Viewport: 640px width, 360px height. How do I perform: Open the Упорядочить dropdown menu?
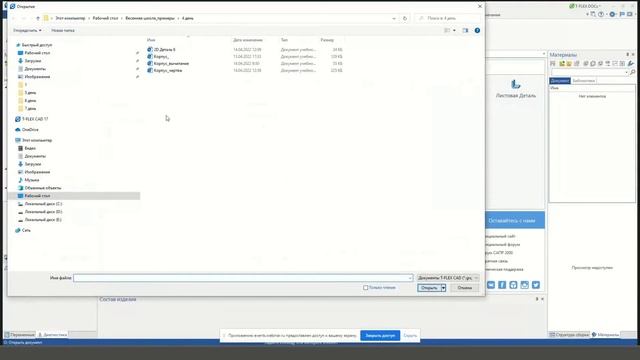tap(27, 30)
